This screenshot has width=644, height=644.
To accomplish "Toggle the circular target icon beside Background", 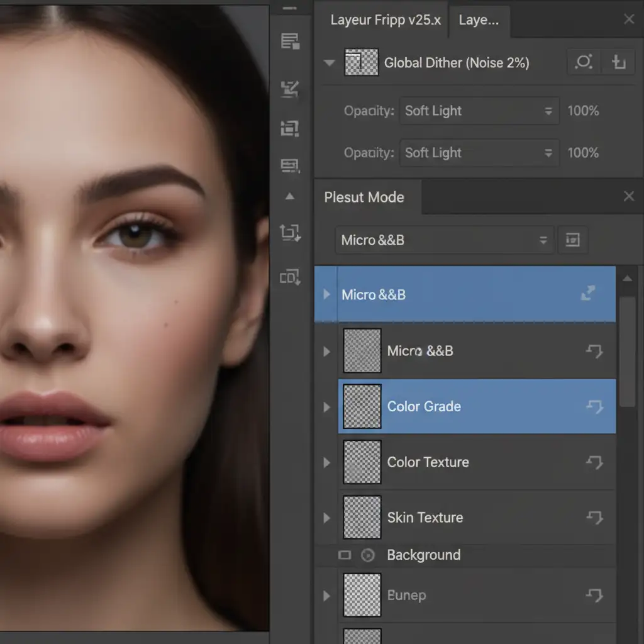I will coord(368,555).
